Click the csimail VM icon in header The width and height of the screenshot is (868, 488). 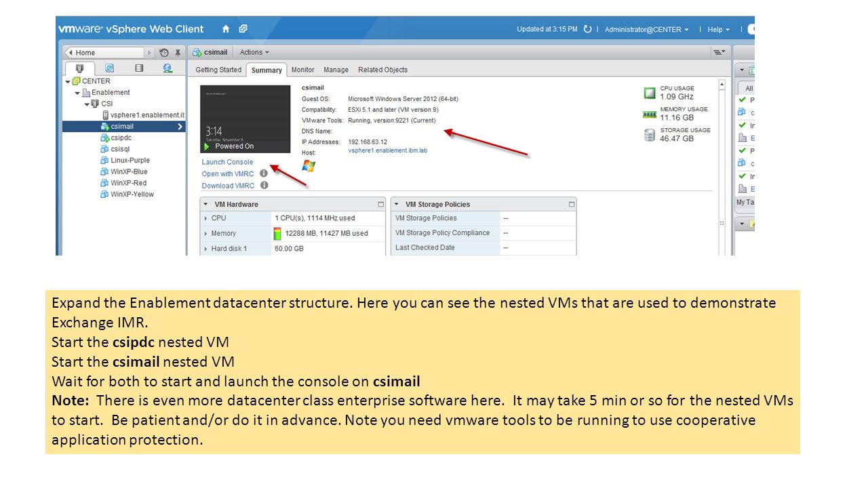(197, 52)
